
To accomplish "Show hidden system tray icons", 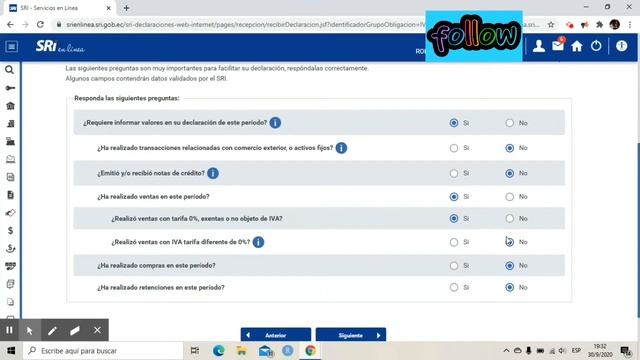I will click(x=506, y=351).
